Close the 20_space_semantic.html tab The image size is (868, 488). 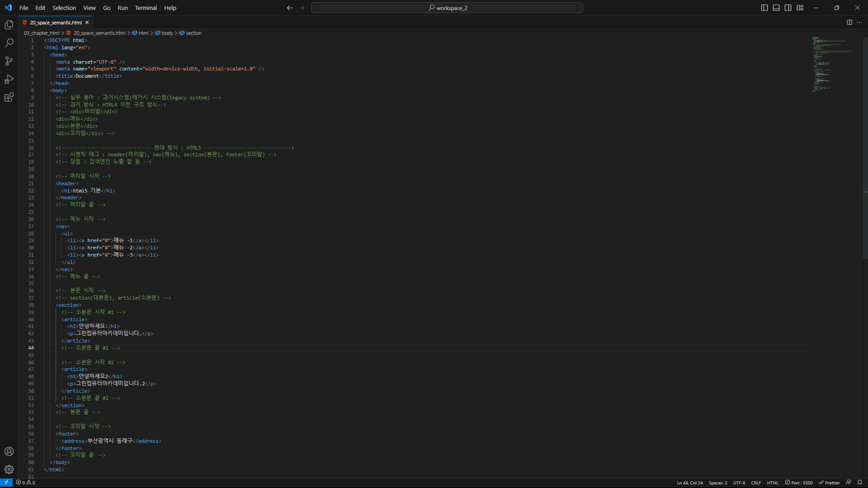[x=87, y=22]
